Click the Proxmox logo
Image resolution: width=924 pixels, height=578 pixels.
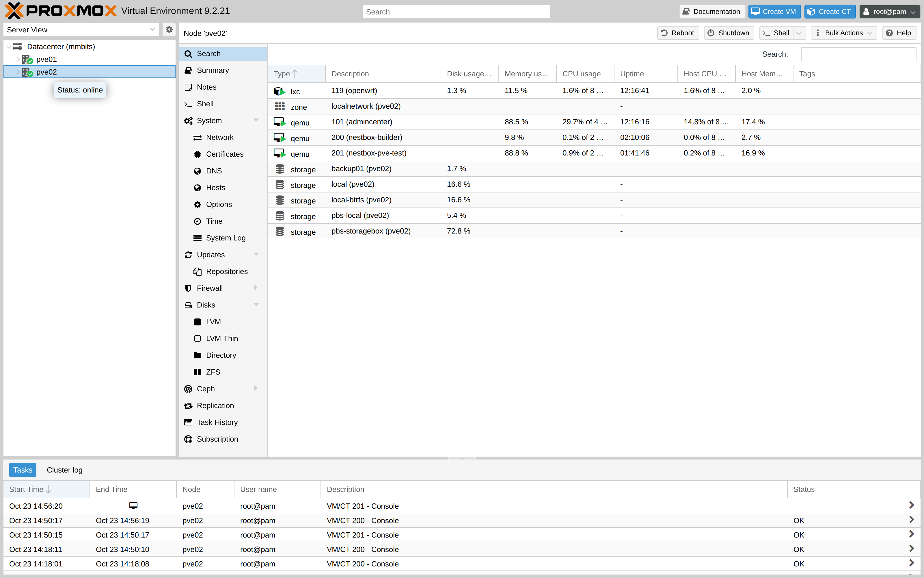pos(60,11)
